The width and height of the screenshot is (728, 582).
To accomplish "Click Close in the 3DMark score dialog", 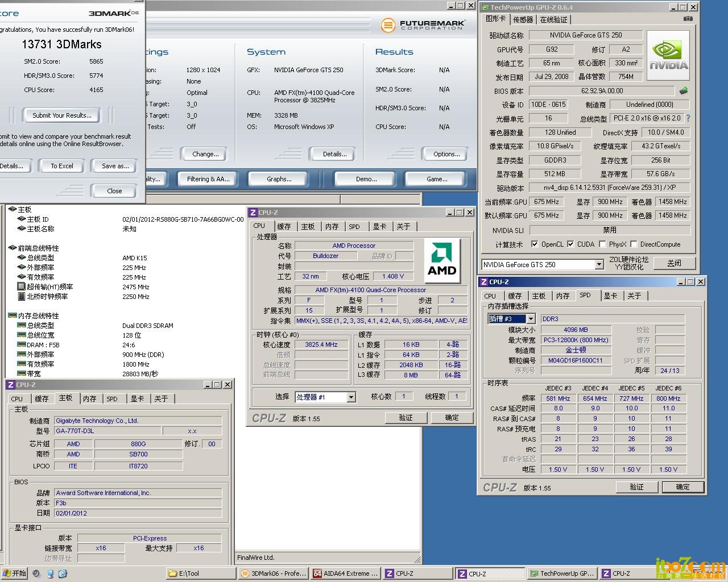I will (x=114, y=191).
